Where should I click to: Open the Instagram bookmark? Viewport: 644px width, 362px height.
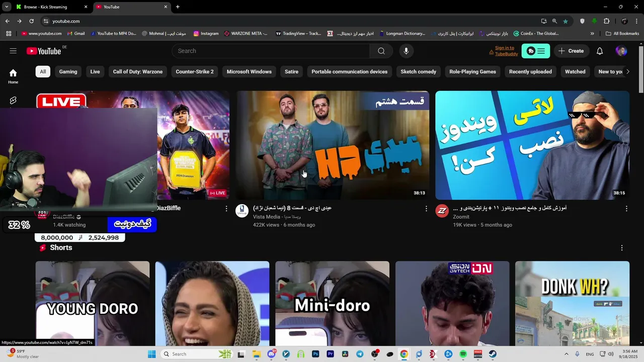[x=206, y=34]
